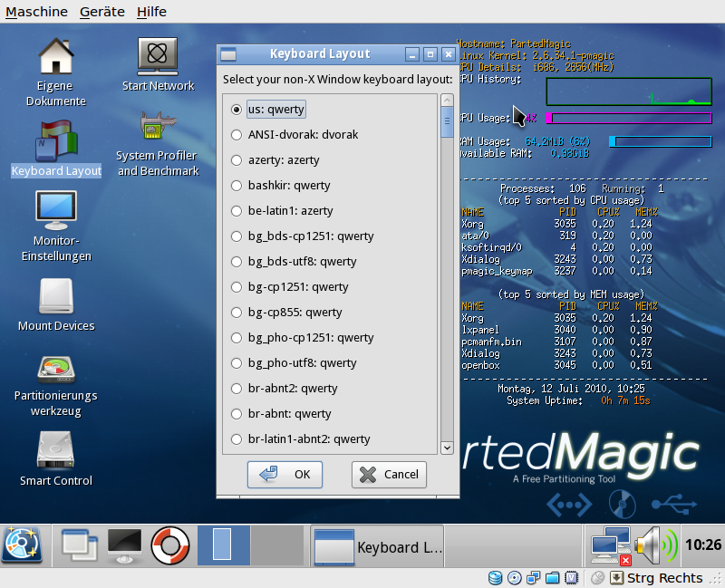725x588 pixels.
Task: Confirm with the OK button
Action: pyautogui.click(x=285, y=474)
